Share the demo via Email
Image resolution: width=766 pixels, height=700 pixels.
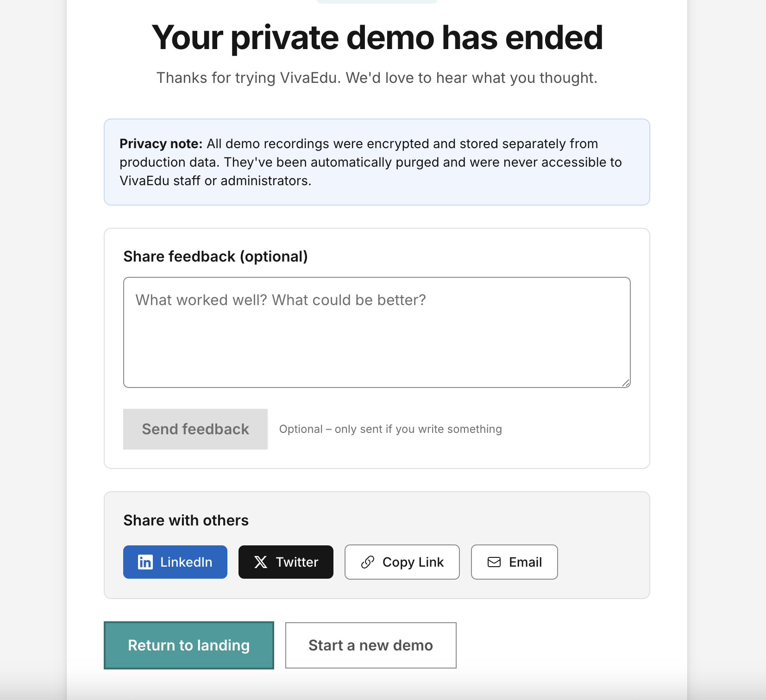514,562
